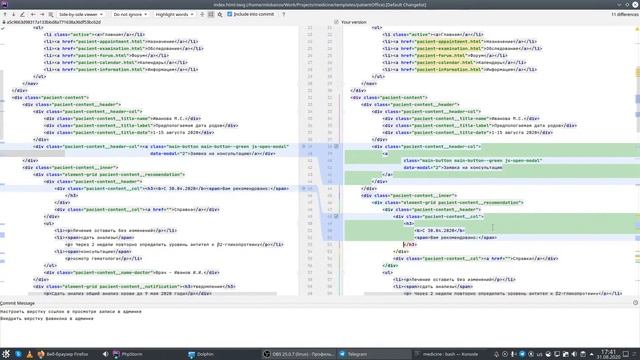Open the Side-by-side viewer dropdown
This screenshot has width=640, height=360.
81,14
